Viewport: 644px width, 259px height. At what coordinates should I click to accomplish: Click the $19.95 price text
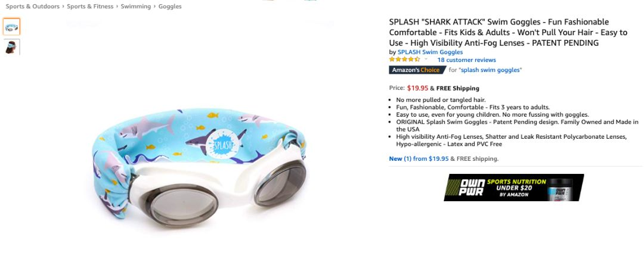coord(417,88)
